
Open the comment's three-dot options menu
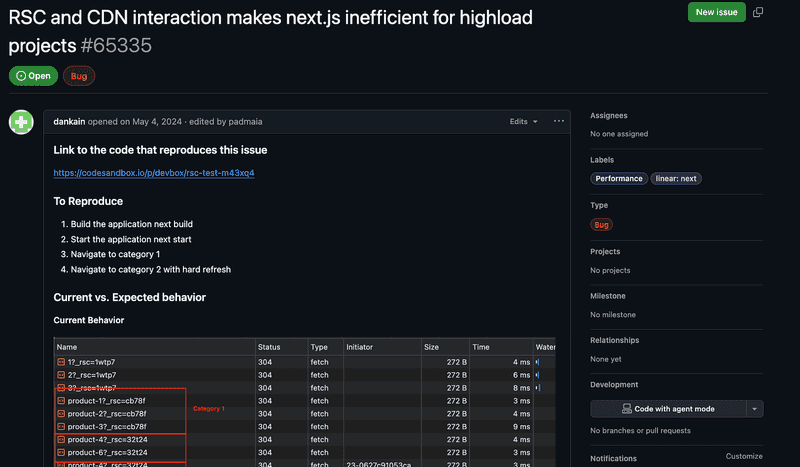[x=559, y=121]
